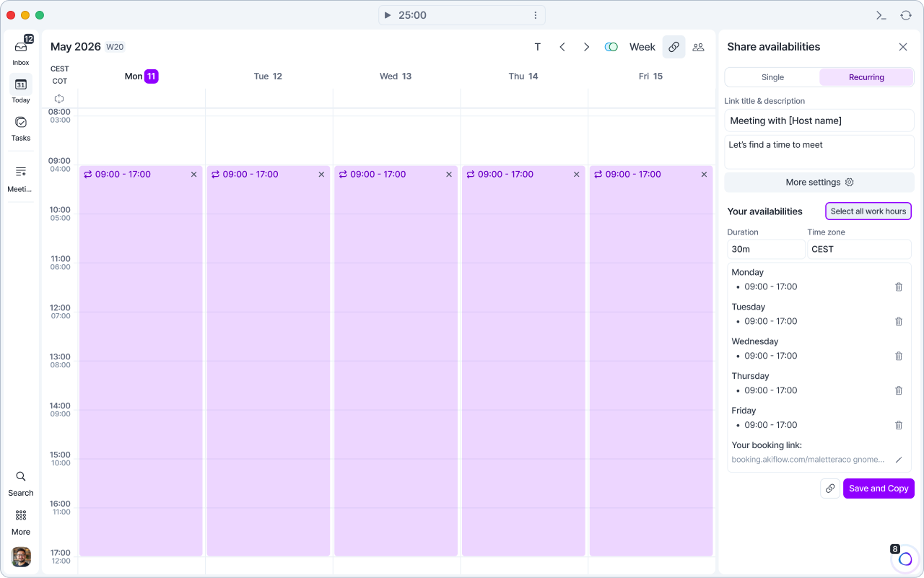Select Monday's 09:00 - 17:00 list entry
The image size is (924, 578).
point(771,286)
